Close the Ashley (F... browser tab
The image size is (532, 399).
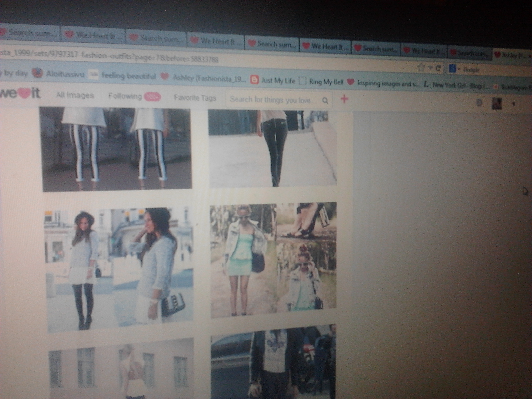pyautogui.click(x=529, y=56)
